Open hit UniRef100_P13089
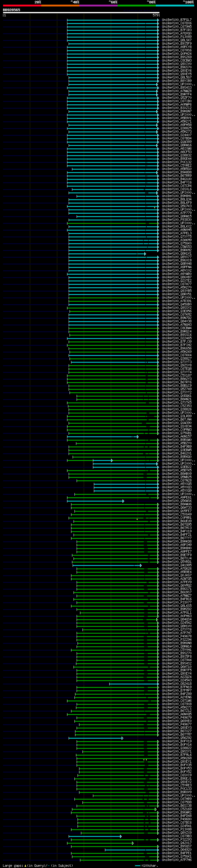 point(176,37)
